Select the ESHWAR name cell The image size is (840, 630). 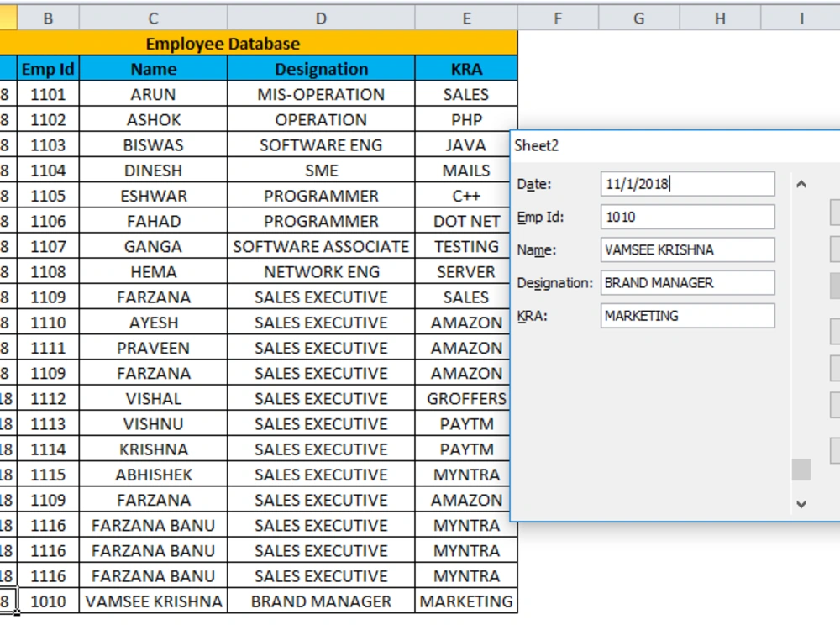153,196
